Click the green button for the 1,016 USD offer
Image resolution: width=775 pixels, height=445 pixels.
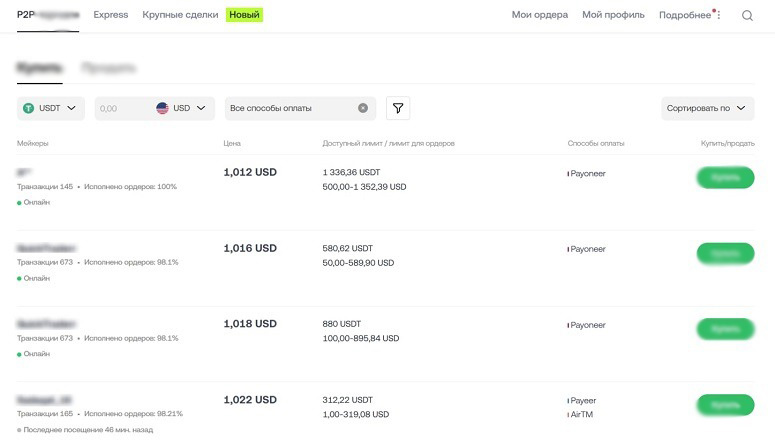click(724, 254)
